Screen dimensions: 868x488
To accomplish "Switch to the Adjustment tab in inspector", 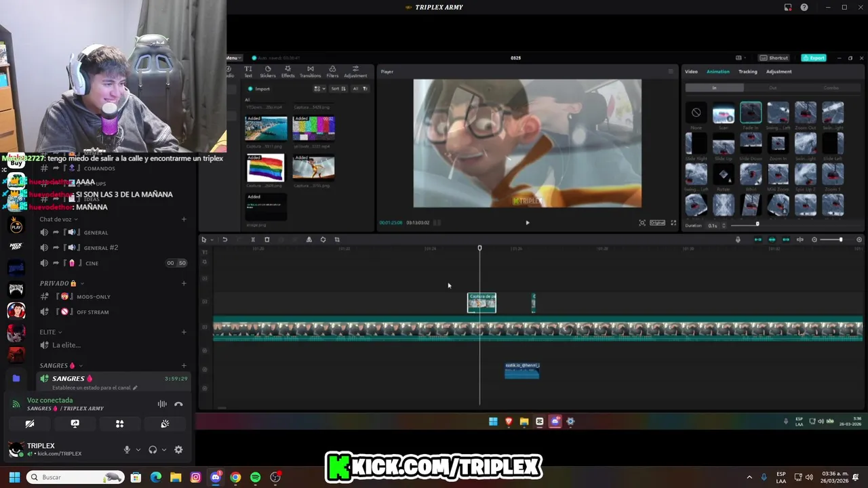I will [x=778, y=71].
